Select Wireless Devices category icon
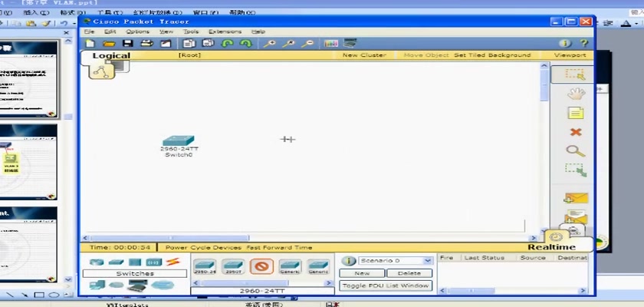644x307 pixels. click(x=154, y=262)
